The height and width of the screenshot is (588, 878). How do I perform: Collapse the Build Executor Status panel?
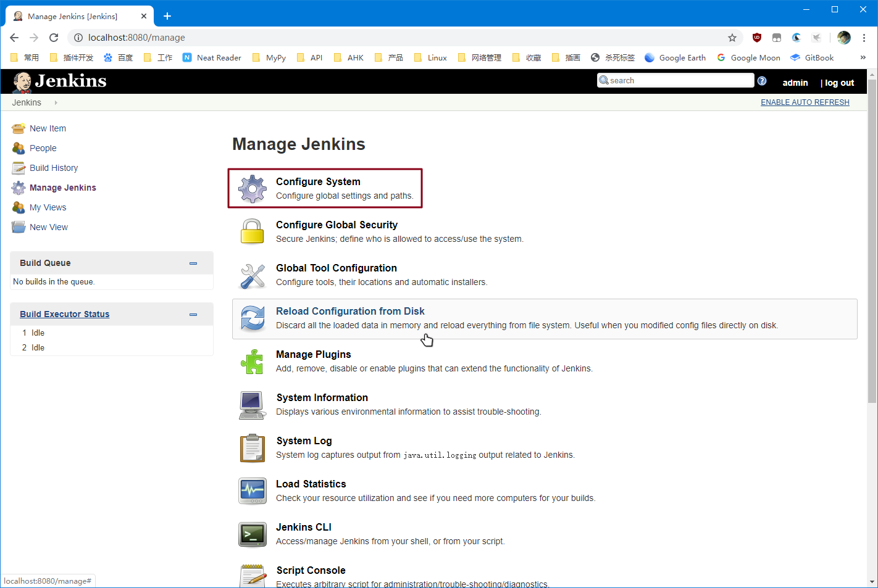[193, 315]
